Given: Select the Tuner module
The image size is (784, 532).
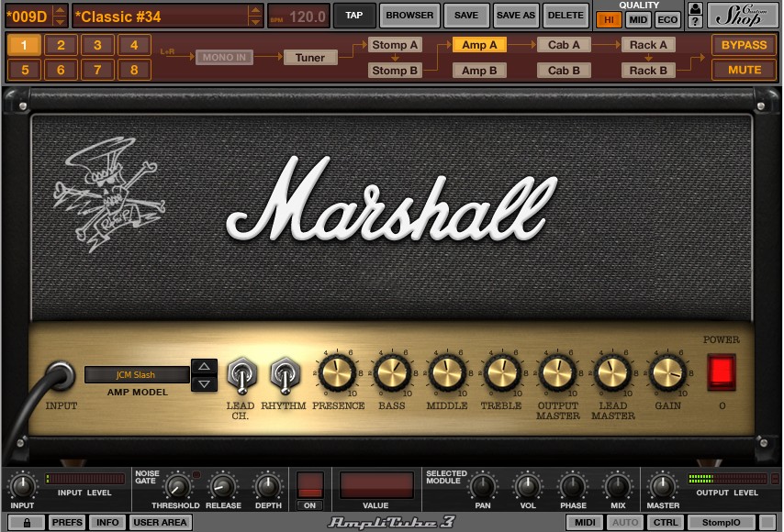Looking at the screenshot, I should click(310, 58).
